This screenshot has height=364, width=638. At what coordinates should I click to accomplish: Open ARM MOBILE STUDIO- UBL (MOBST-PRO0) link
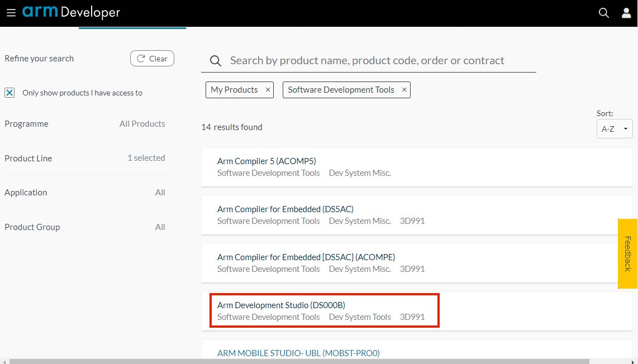point(298,353)
